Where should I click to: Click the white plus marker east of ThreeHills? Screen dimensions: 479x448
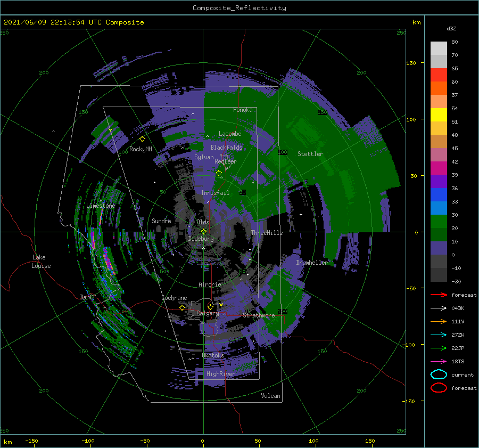click(x=301, y=214)
